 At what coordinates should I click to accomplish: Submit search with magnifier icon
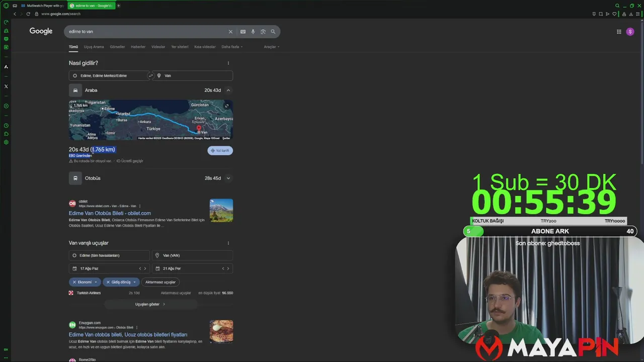[x=273, y=32]
